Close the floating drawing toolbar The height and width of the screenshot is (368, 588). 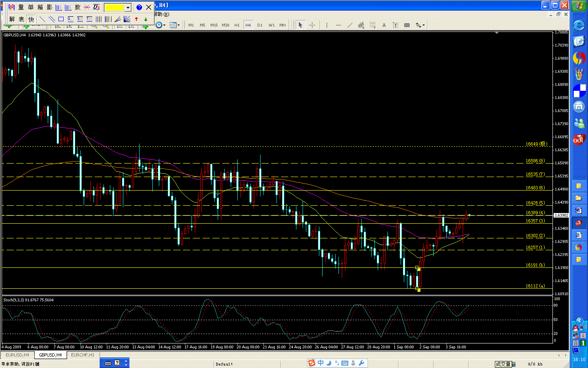click(x=149, y=7)
